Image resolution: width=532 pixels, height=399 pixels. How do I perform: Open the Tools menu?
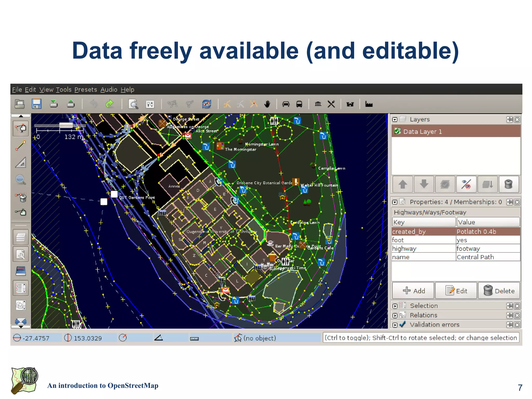pyautogui.click(x=64, y=90)
